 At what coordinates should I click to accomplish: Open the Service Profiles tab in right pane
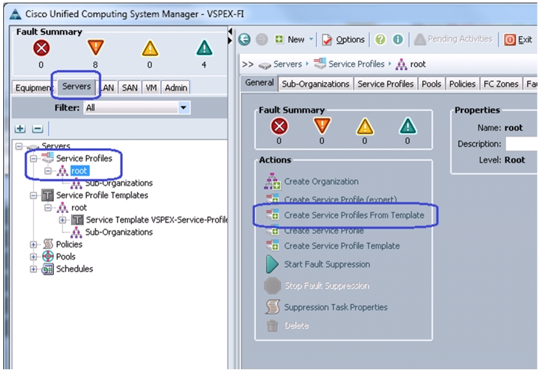(x=385, y=84)
